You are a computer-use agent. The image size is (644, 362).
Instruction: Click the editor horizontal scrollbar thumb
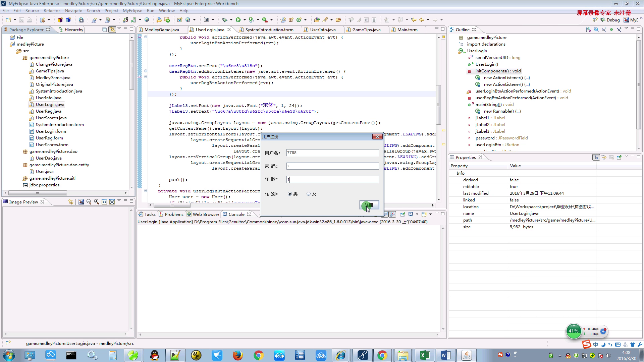coord(172,205)
